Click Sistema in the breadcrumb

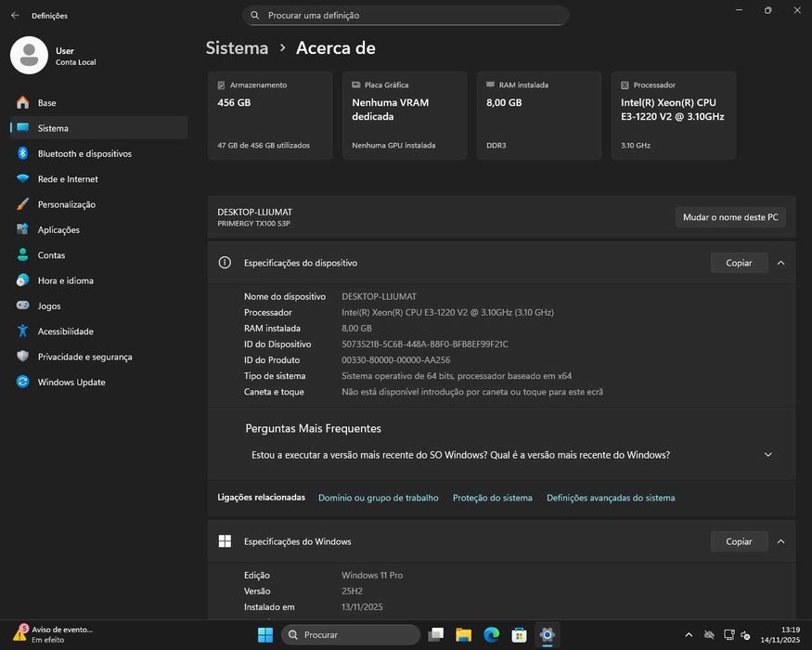237,48
